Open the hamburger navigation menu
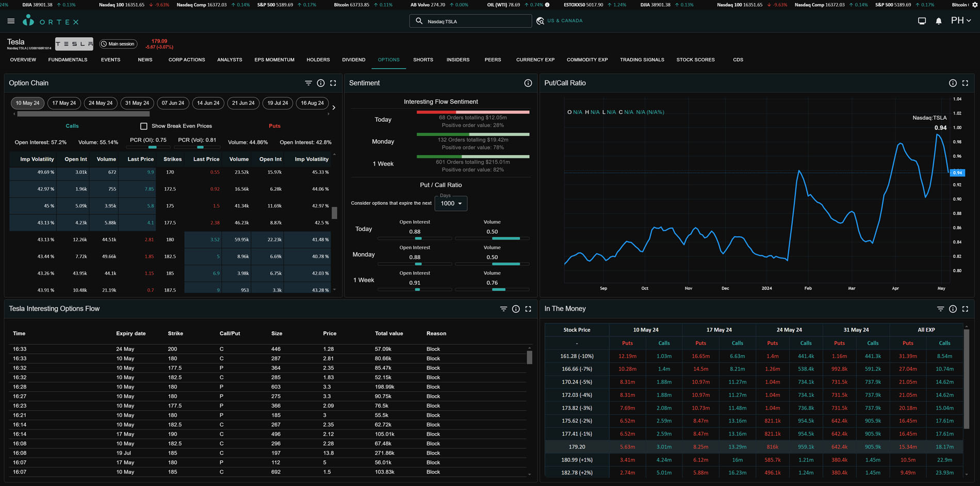The height and width of the screenshot is (486, 980). 11,21
